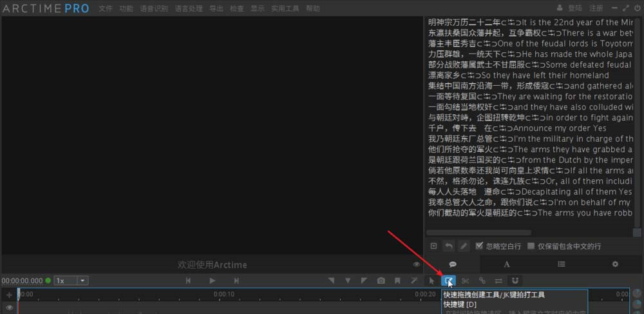This screenshot has width=644, height=314.
Task: Click the horizontal scrollbar of text panel
Action: click(479, 233)
